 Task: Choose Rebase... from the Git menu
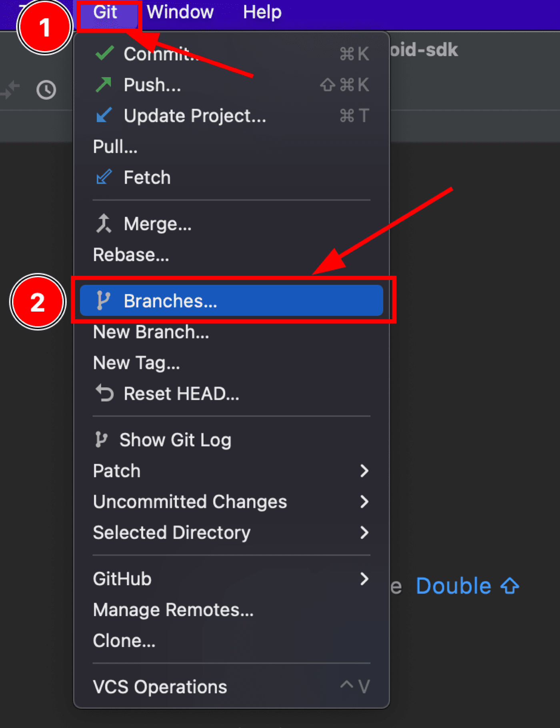[131, 254]
